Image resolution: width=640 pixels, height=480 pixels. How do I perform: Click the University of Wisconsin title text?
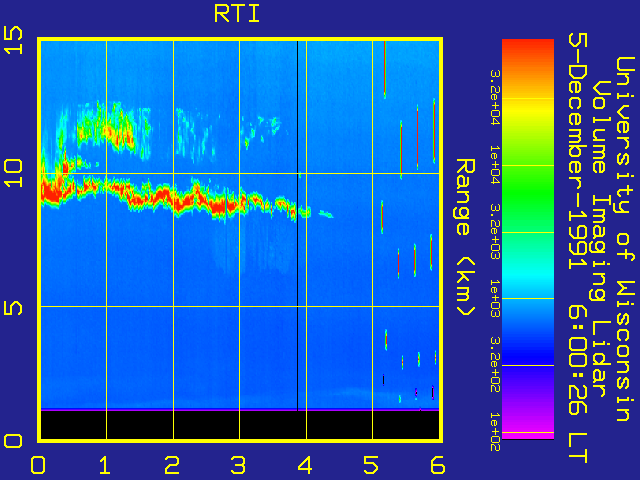click(624, 238)
